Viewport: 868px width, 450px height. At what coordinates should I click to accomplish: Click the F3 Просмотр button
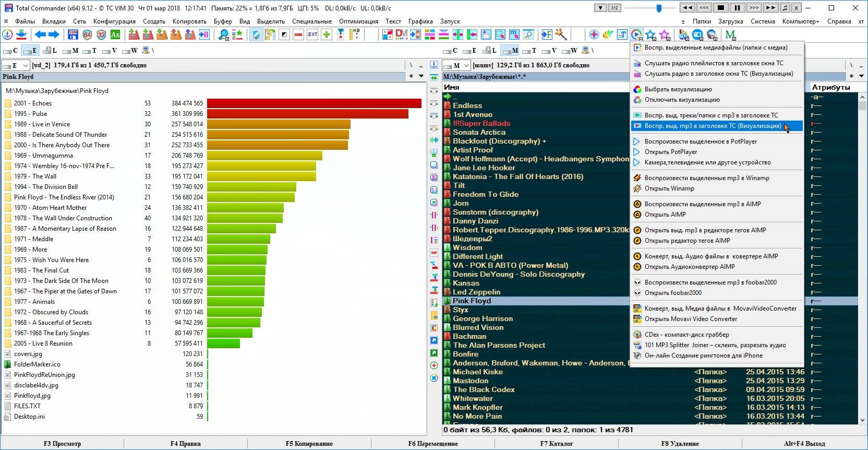click(62, 444)
